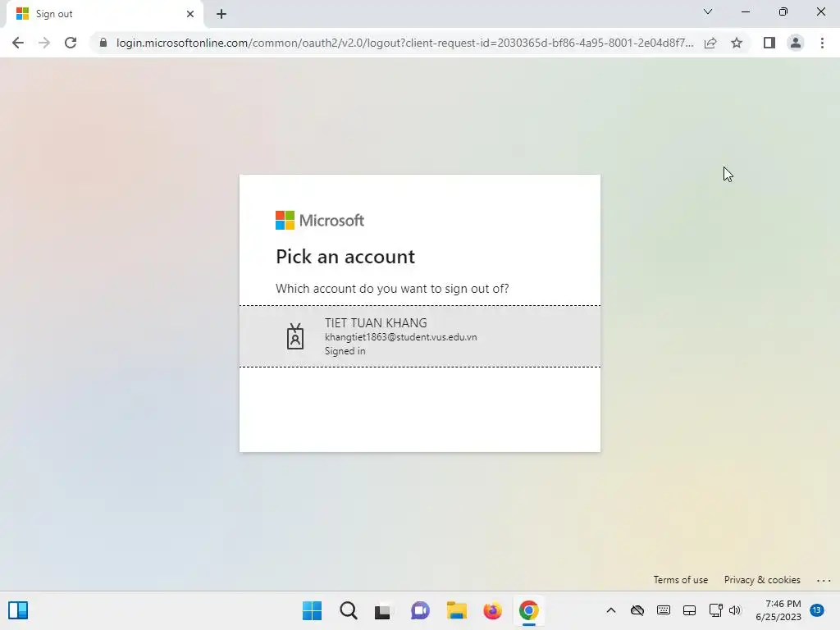Switch to Chrome in the taskbar
The image size is (840, 630).
(x=529, y=610)
